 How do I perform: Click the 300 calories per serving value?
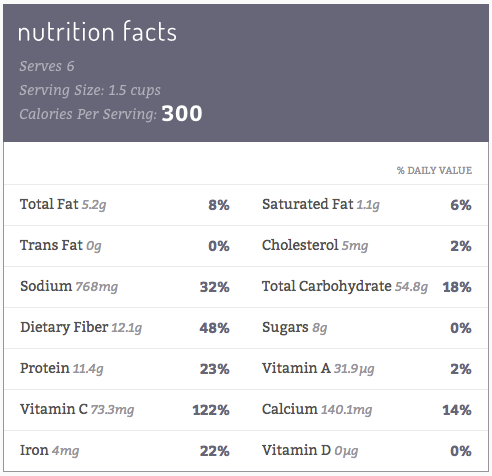point(182,114)
